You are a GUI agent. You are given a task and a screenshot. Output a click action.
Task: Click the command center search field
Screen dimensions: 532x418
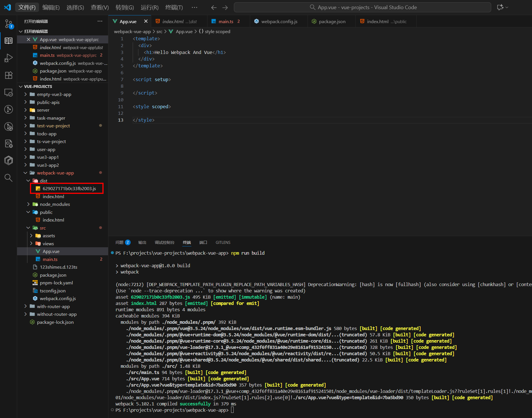click(x=362, y=7)
